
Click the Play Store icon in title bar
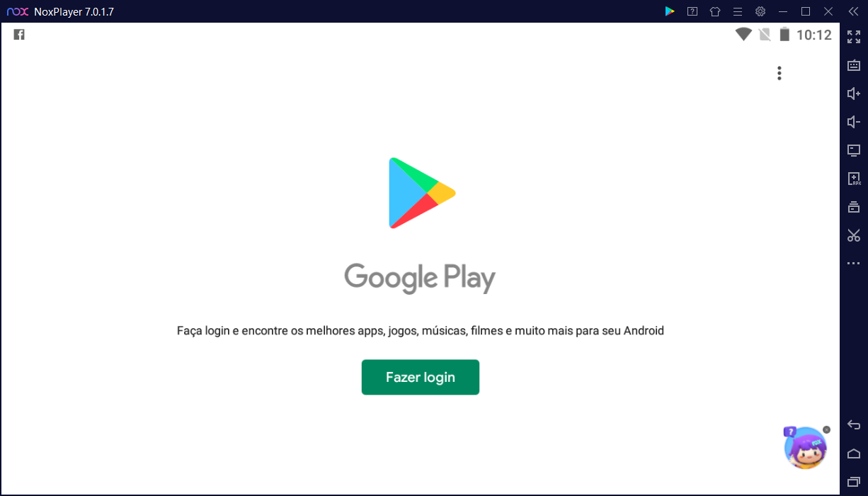point(670,11)
